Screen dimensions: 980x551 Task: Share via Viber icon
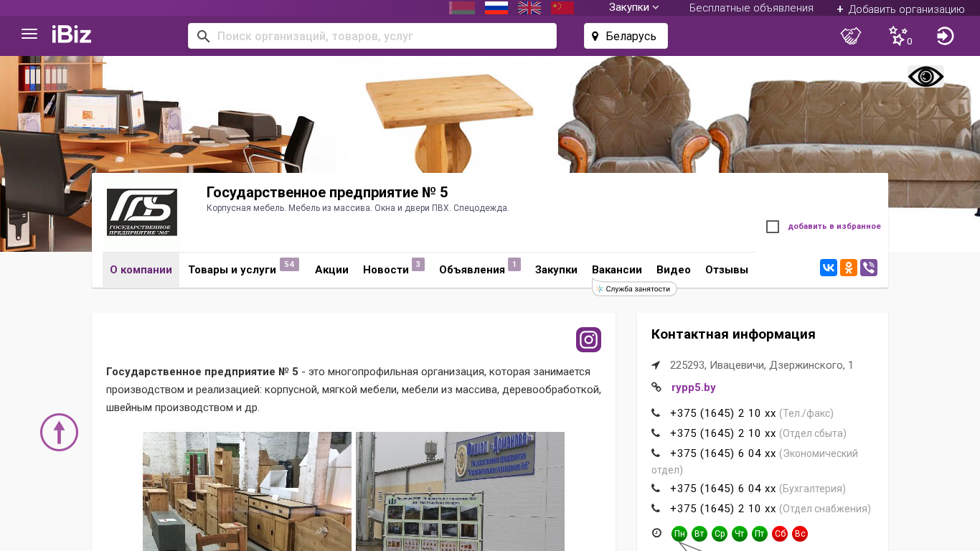[x=869, y=268]
